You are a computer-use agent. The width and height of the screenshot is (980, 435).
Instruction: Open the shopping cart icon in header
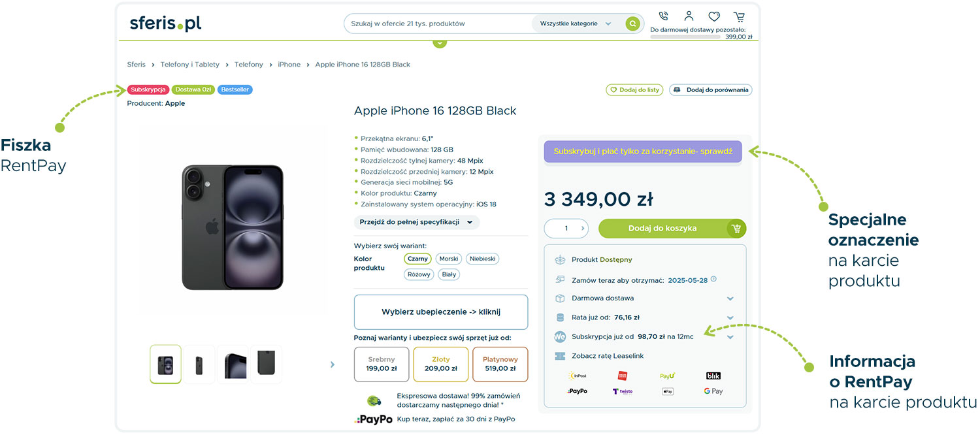pos(739,16)
